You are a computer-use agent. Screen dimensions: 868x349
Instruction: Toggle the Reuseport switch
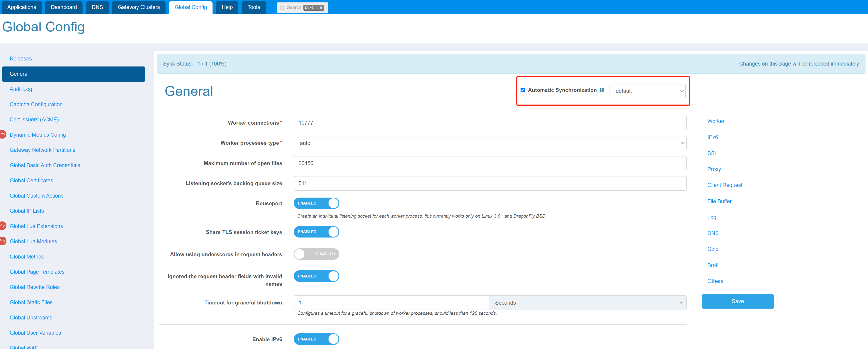(x=316, y=203)
